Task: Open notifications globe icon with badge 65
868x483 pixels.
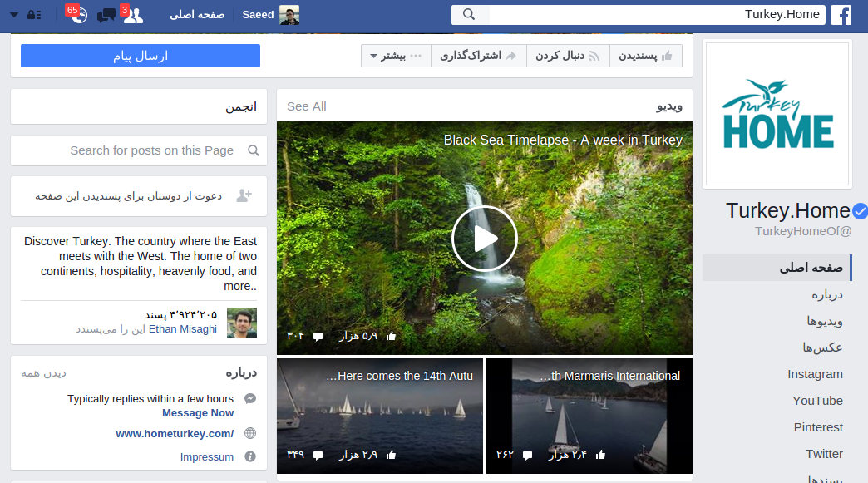Action: 79,15
